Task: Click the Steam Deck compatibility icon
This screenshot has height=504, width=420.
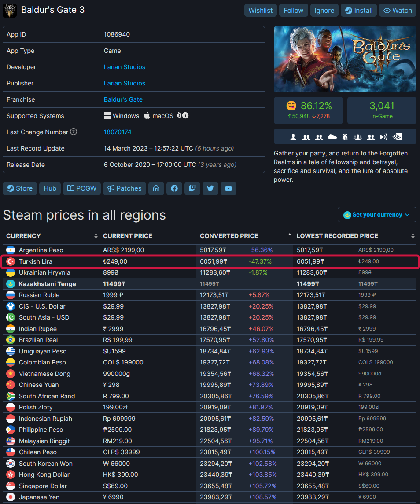Action: click(x=179, y=115)
